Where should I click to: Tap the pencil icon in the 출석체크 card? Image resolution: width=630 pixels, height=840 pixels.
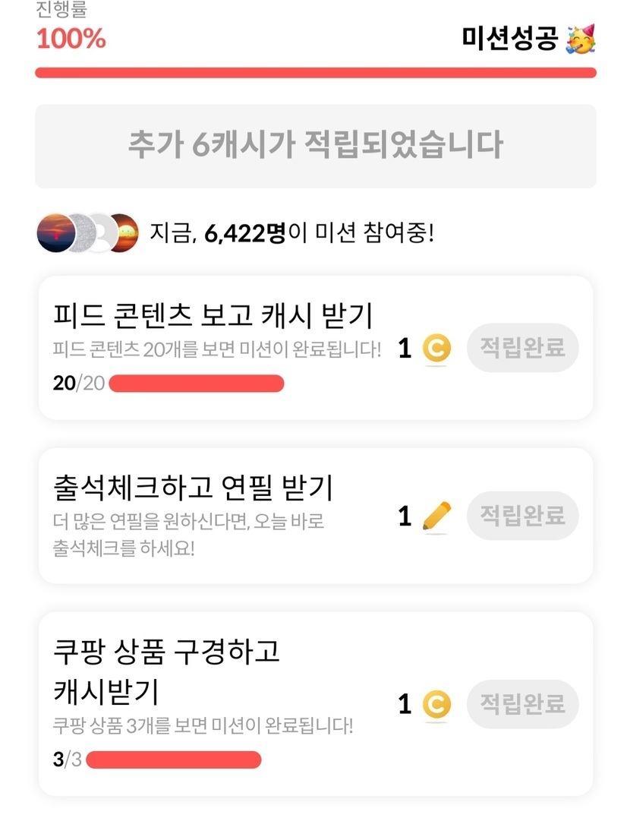tap(436, 516)
